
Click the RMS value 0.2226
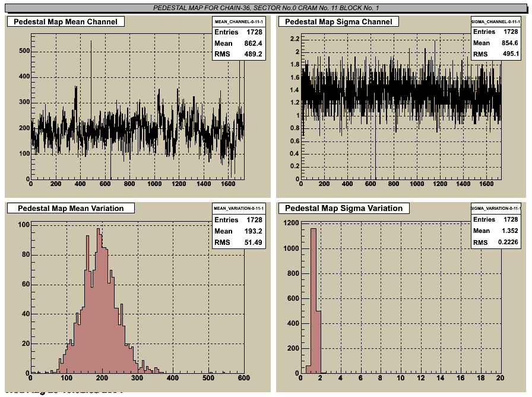click(508, 242)
